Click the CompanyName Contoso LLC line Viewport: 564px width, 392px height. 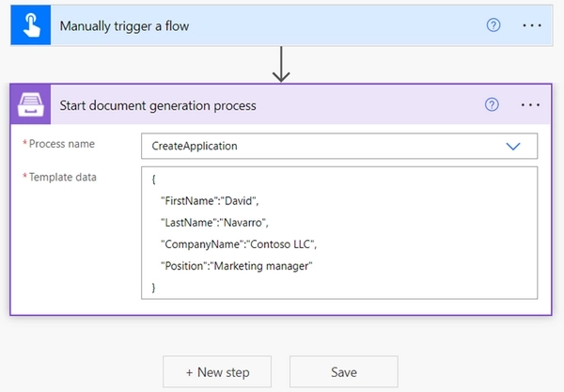click(x=239, y=244)
